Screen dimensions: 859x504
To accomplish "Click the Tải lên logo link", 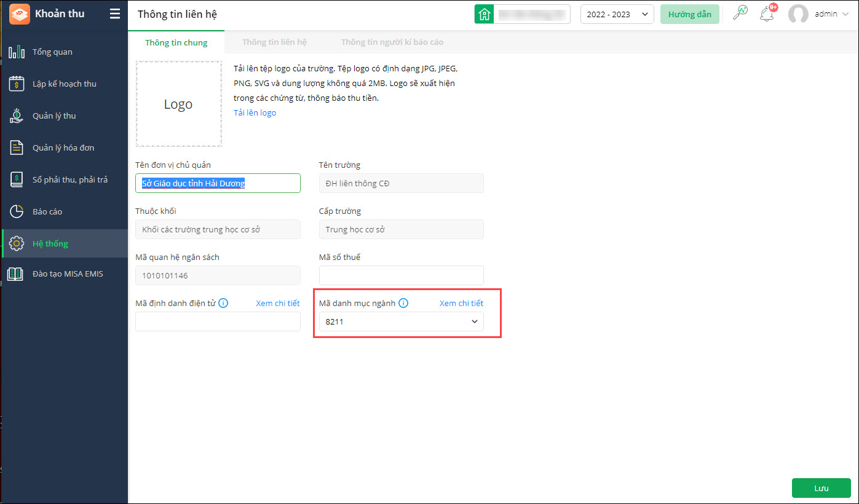I will [x=255, y=112].
